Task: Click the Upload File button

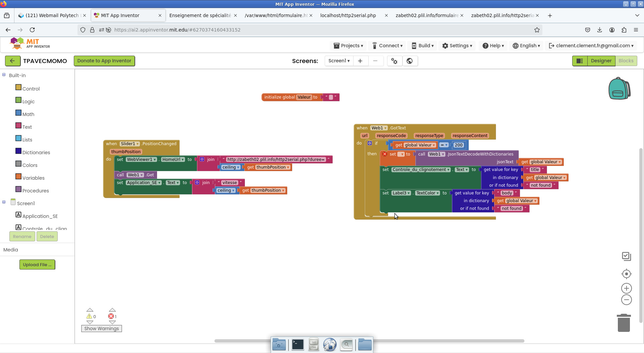Action: click(37, 264)
